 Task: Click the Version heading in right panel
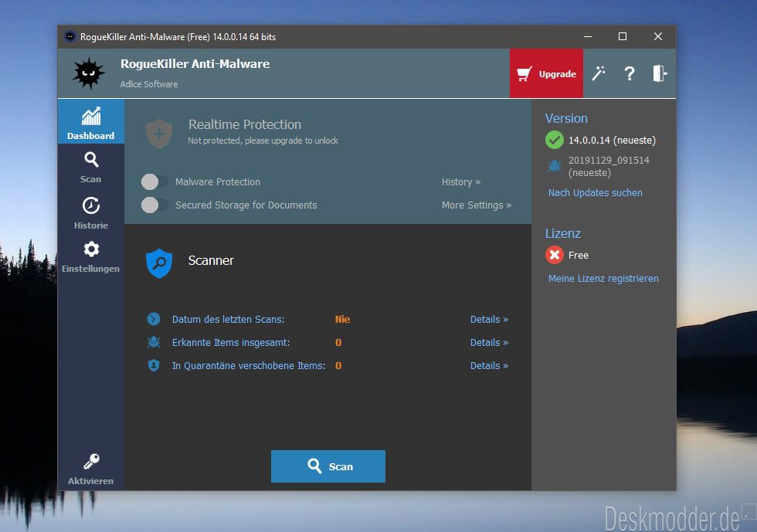[566, 118]
